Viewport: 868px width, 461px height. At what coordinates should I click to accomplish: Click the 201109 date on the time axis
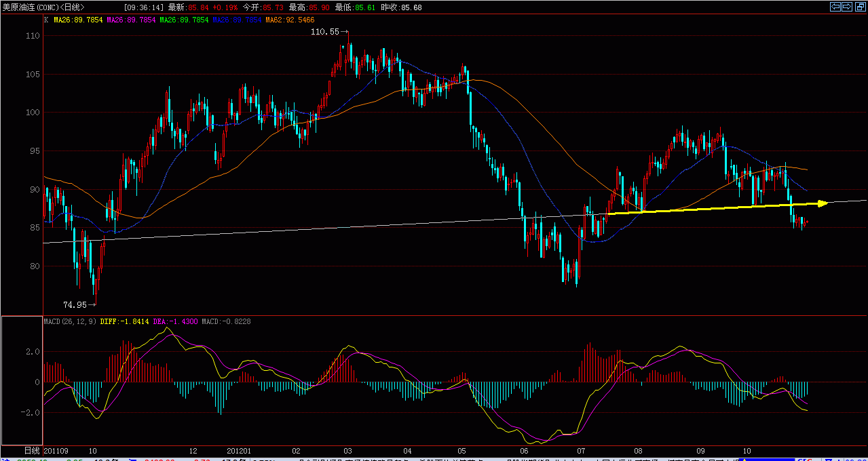tap(56, 450)
